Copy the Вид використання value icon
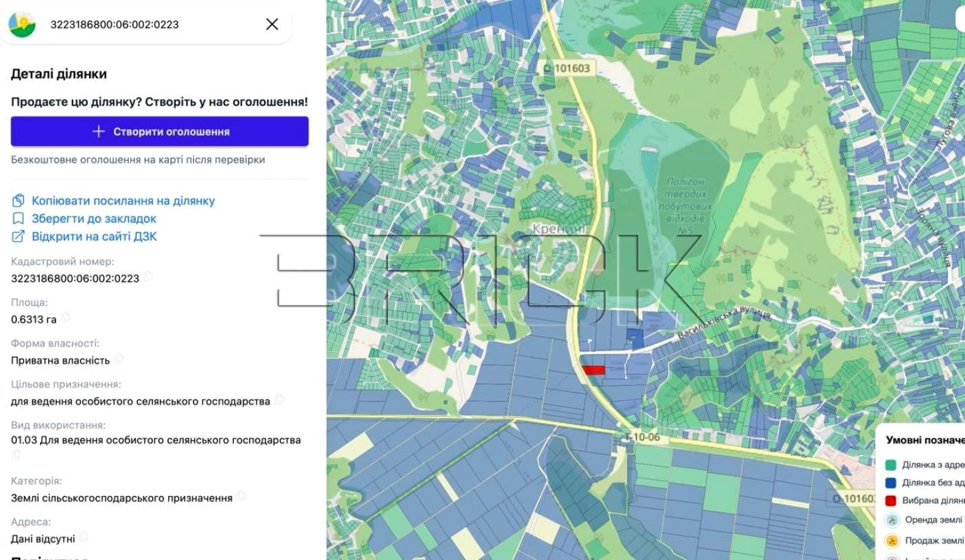The width and height of the screenshot is (965, 560). (x=17, y=455)
